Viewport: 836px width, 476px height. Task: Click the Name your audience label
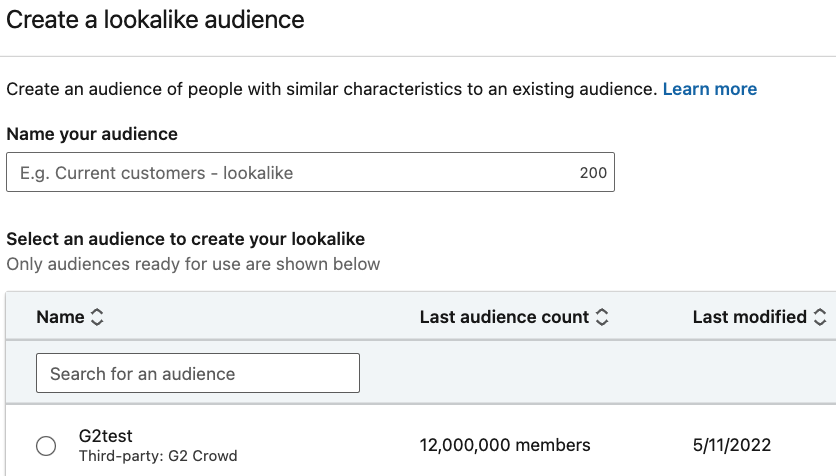click(92, 134)
